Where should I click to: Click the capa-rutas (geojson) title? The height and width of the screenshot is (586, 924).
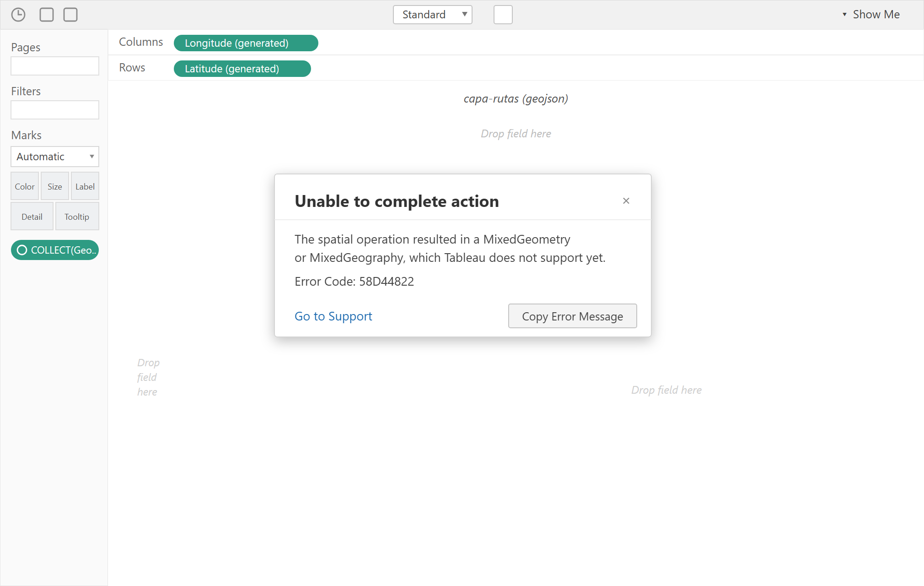coord(516,99)
